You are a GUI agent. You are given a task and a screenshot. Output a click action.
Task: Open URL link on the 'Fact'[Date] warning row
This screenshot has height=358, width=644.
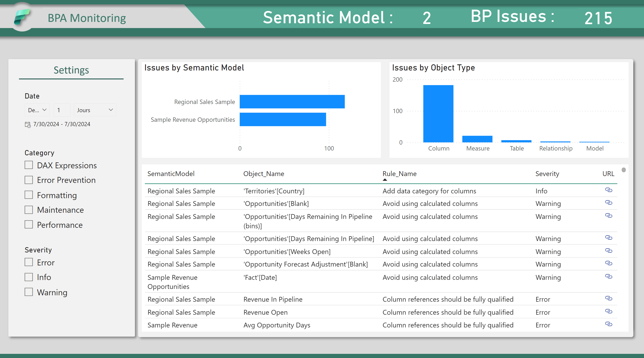pos(609,277)
